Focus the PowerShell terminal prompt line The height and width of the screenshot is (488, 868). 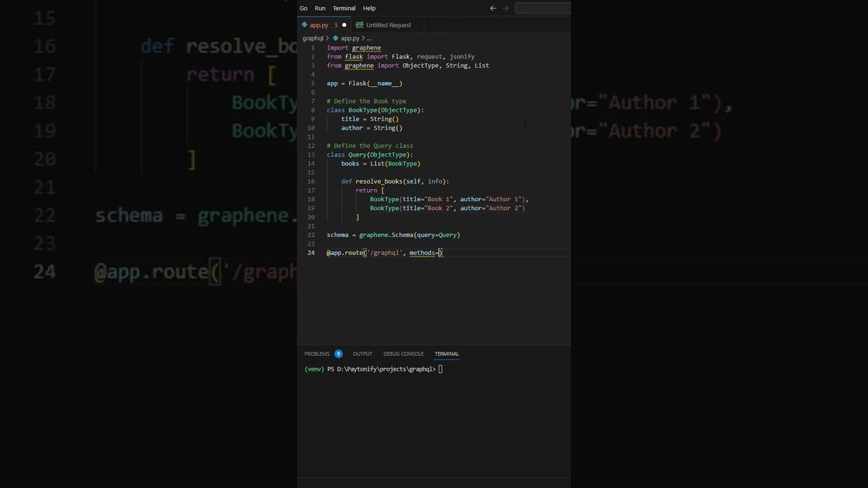(374, 369)
